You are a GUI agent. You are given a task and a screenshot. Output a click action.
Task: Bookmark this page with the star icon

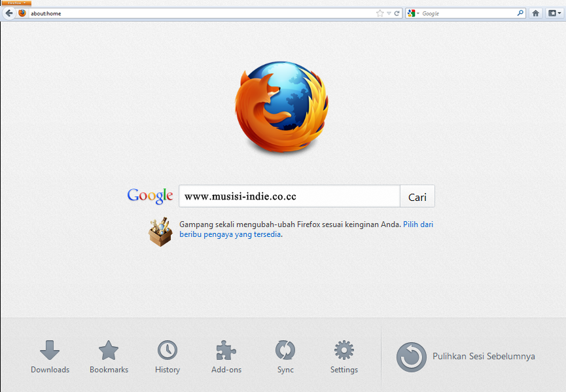coord(380,13)
